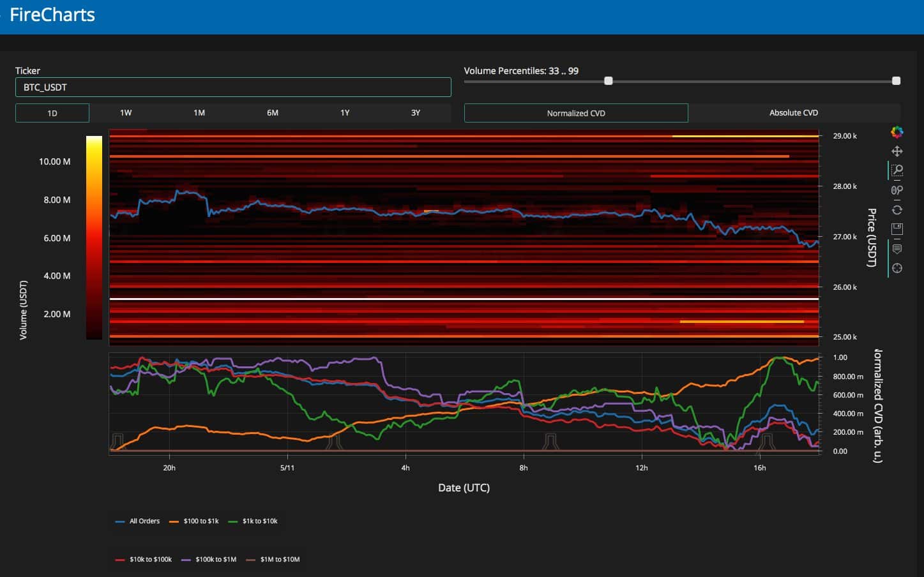The image size is (924, 577).
Task: Toggle the $1k to $10k legend series
Action: [253, 521]
